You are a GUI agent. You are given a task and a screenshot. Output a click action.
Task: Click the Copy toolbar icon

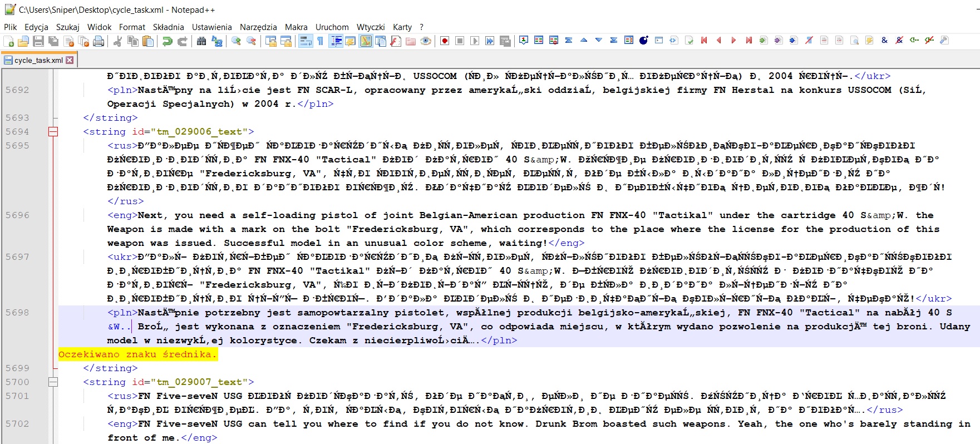click(132, 41)
